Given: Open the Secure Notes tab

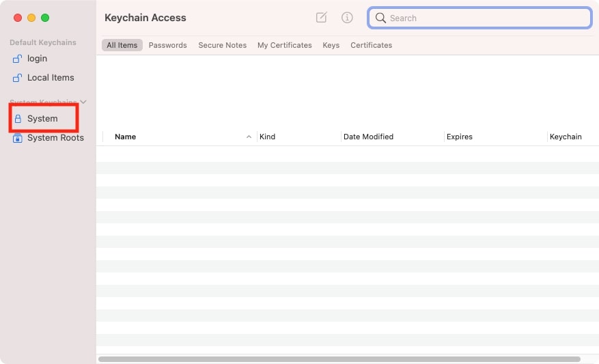Looking at the screenshot, I should [x=223, y=45].
